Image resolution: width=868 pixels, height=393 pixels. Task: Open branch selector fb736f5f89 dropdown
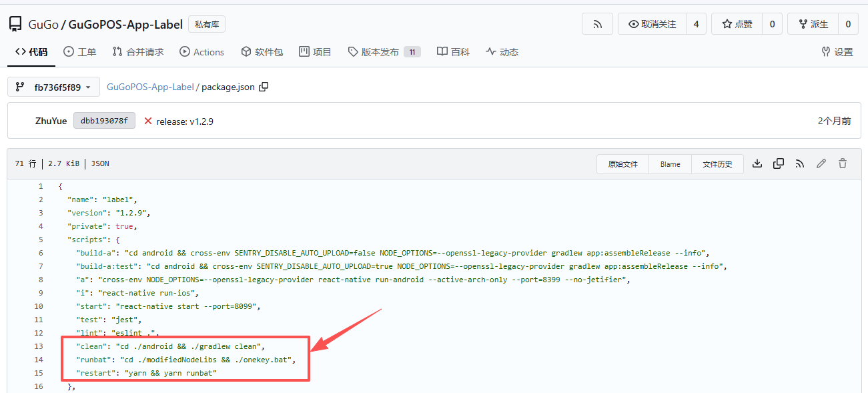coord(53,87)
